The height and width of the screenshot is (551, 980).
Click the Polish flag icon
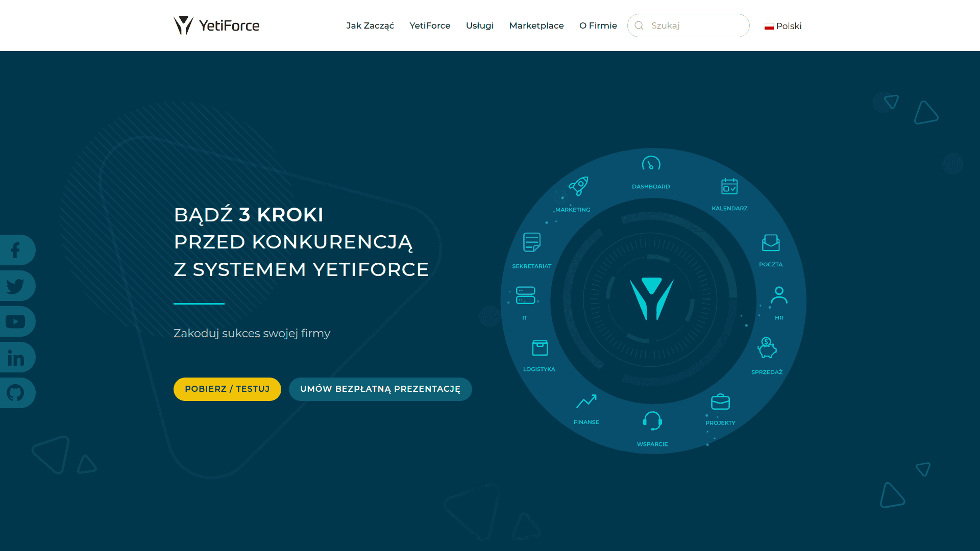(x=769, y=27)
